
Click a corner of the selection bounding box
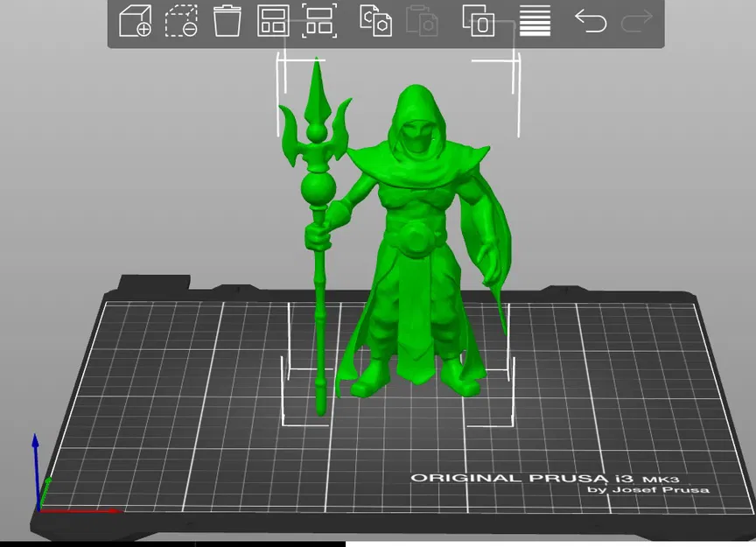coord(280,61)
